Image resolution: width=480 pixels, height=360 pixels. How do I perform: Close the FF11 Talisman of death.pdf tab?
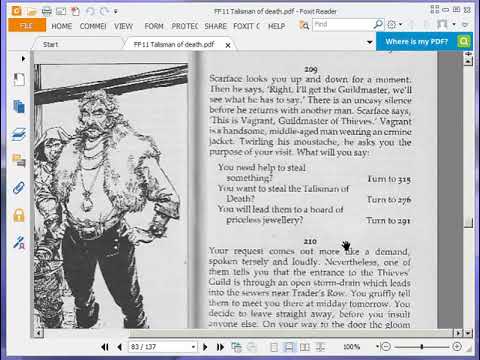(228, 45)
